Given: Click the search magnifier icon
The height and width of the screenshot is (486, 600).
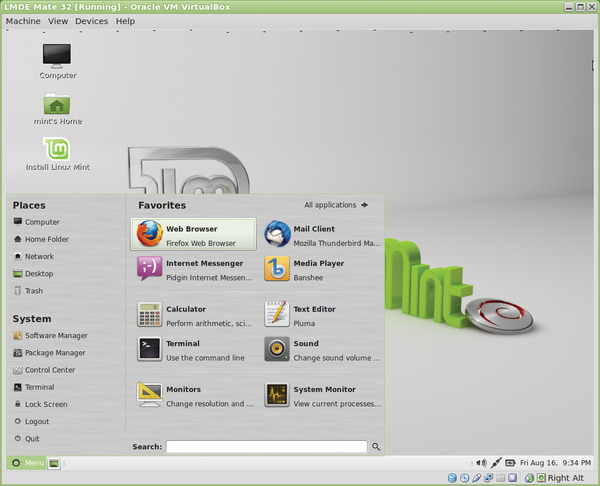Looking at the screenshot, I should tap(376, 447).
